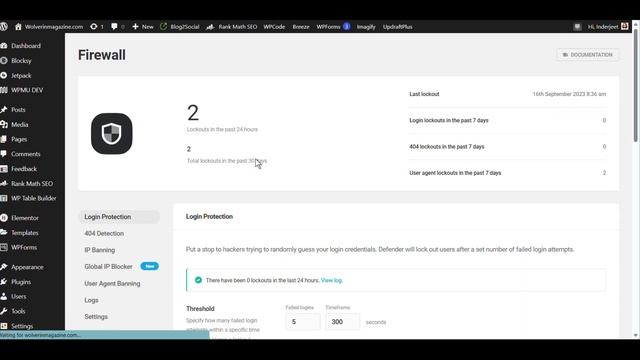Click the scrollbar down arrow
This screenshot has width=640, height=360.
636,336
